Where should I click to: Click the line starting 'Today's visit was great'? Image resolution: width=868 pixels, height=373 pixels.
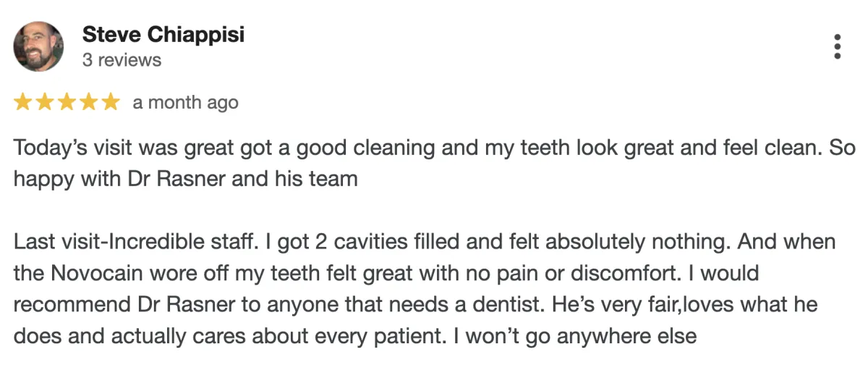pyautogui.click(x=434, y=148)
